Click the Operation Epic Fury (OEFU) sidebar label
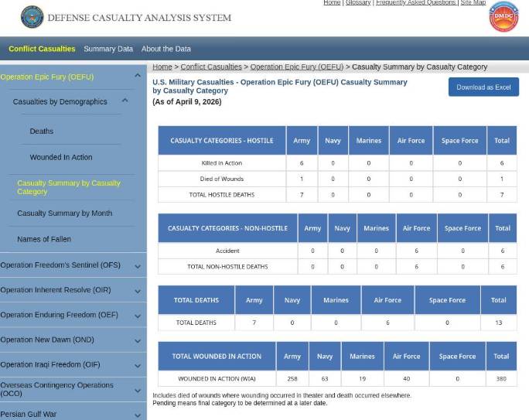This screenshot has width=529, height=420. pyautogui.click(x=47, y=77)
